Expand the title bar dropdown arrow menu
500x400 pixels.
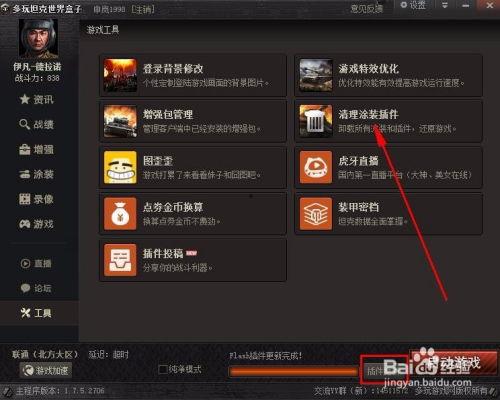tap(445, 6)
